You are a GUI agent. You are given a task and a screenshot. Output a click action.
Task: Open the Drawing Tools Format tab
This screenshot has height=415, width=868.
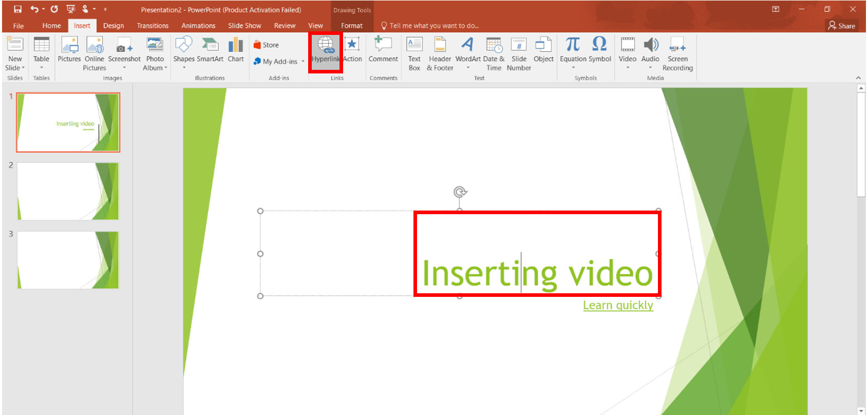[x=352, y=26]
